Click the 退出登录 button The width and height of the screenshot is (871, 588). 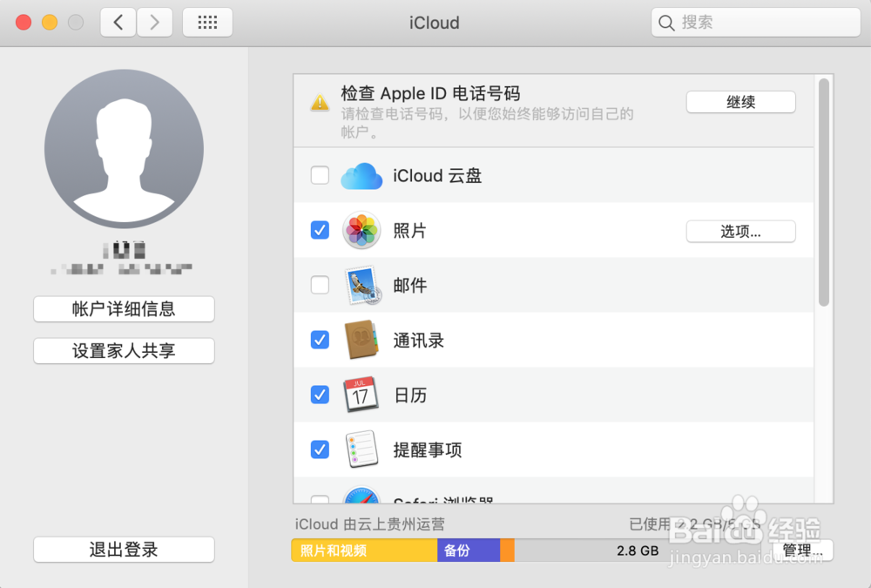124,550
